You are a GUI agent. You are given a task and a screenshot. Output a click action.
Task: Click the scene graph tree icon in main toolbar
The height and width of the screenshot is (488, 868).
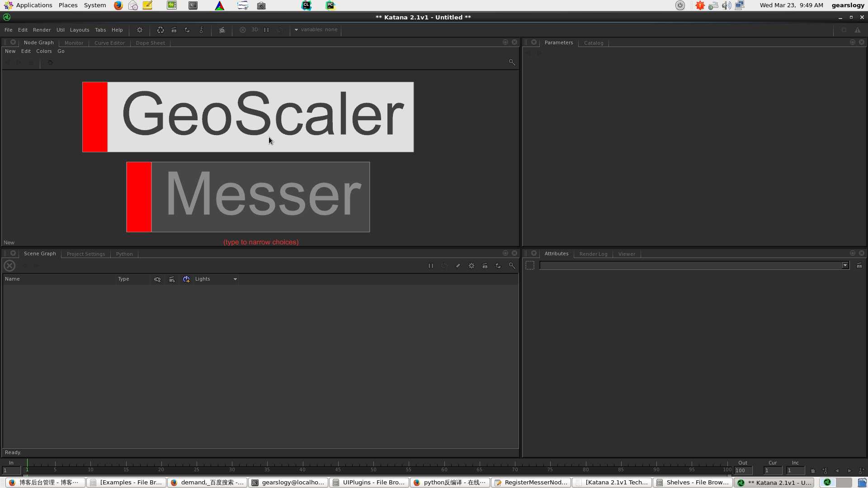[222, 30]
